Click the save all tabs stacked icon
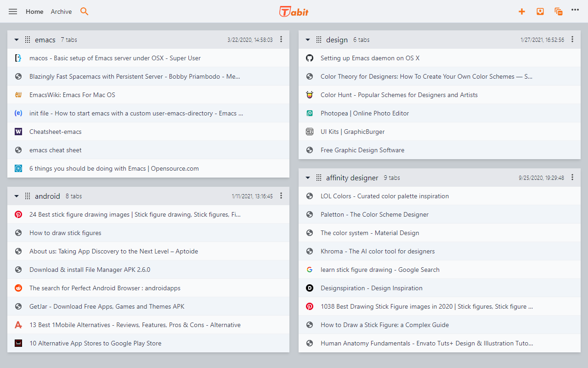Viewport: 588px width, 368px height. coord(559,11)
